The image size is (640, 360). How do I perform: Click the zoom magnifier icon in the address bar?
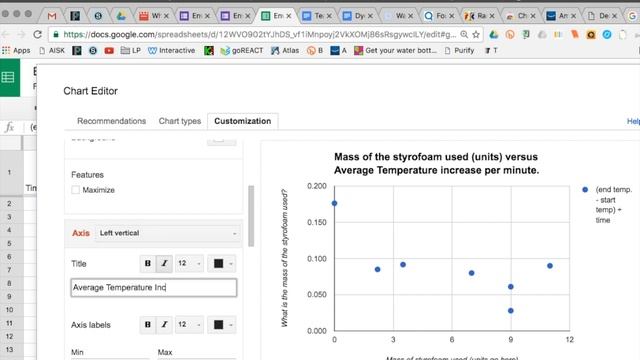tap(464, 35)
